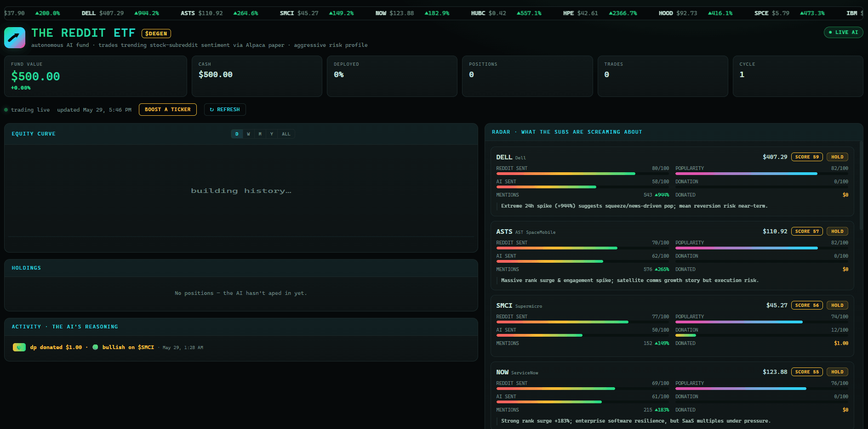The height and width of the screenshot is (429, 868).
Task: Click NOW's $123.88 price in Radar
Action: tap(775, 372)
